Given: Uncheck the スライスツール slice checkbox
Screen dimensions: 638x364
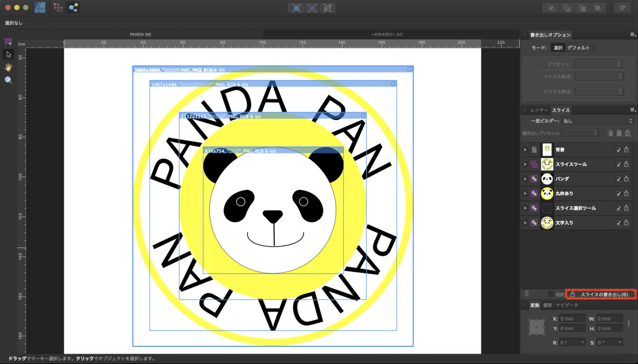Looking at the screenshot, I should coord(618,165).
